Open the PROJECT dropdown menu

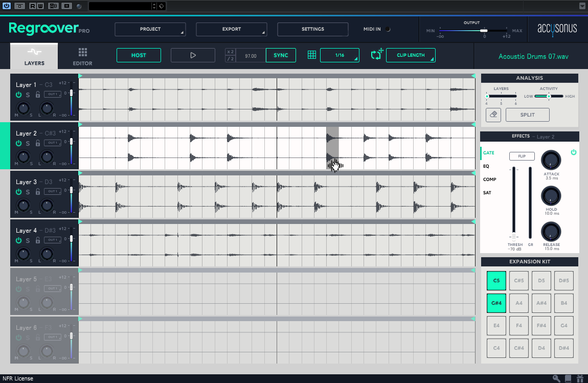point(150,29)
